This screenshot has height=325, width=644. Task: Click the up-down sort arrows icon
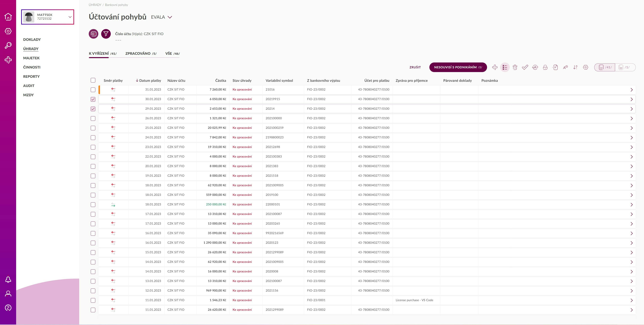575,67
